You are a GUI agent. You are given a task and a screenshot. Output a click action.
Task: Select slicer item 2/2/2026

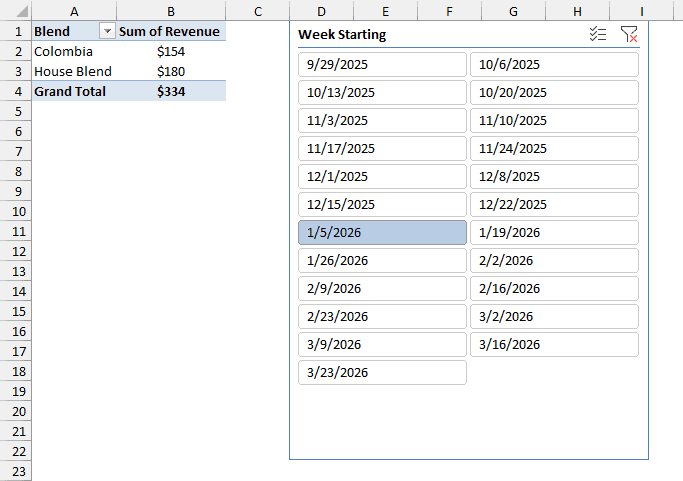tap(554, 261)
